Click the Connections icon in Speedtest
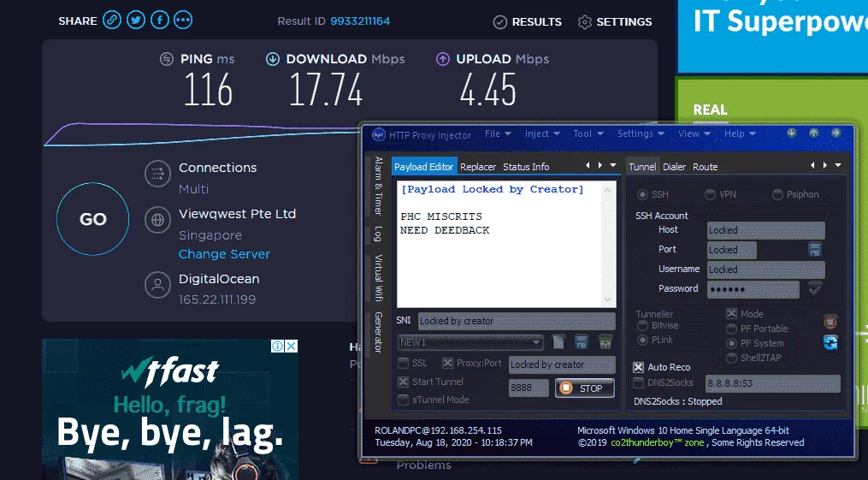 click(157, 174)
